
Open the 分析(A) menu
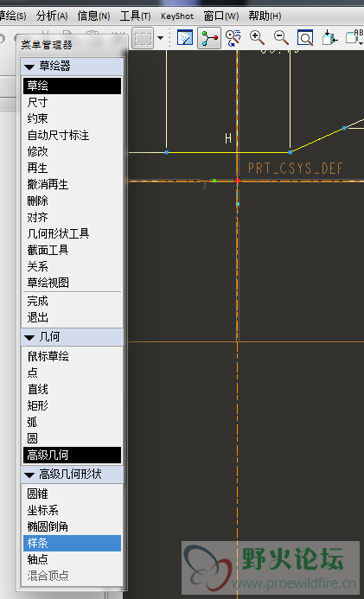[x=52, y=16]
